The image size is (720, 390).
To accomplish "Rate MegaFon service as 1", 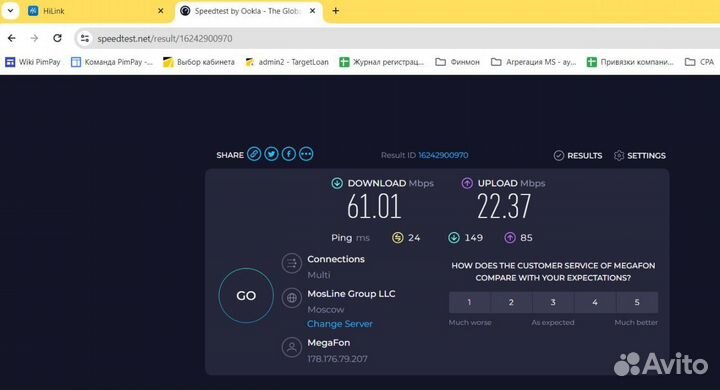I will coord(469,302).
